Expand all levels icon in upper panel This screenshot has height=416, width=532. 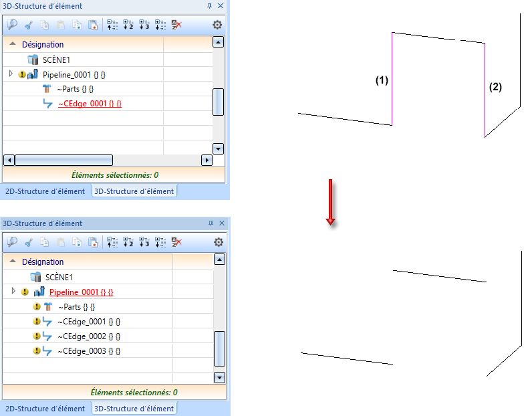(160, 25)
